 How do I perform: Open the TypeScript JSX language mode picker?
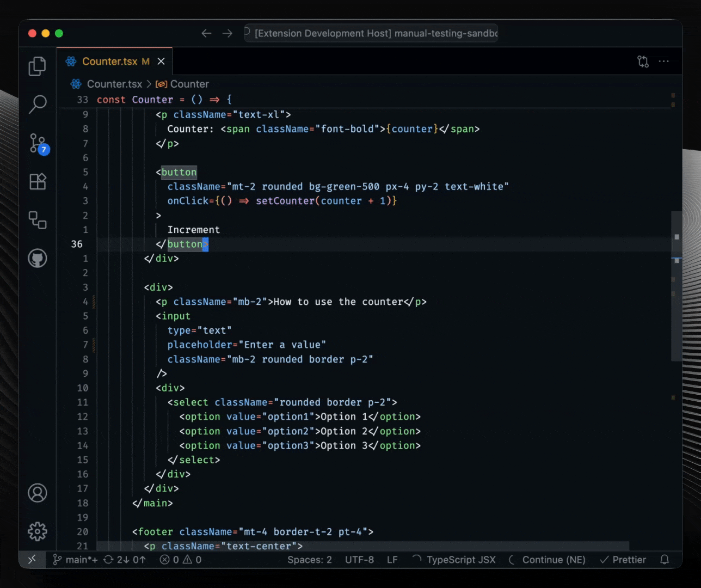click(x=454, y=560)
